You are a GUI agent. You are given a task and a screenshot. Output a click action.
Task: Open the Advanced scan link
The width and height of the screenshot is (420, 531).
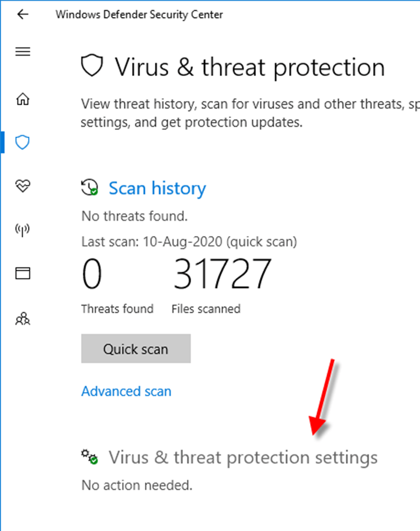126,391
